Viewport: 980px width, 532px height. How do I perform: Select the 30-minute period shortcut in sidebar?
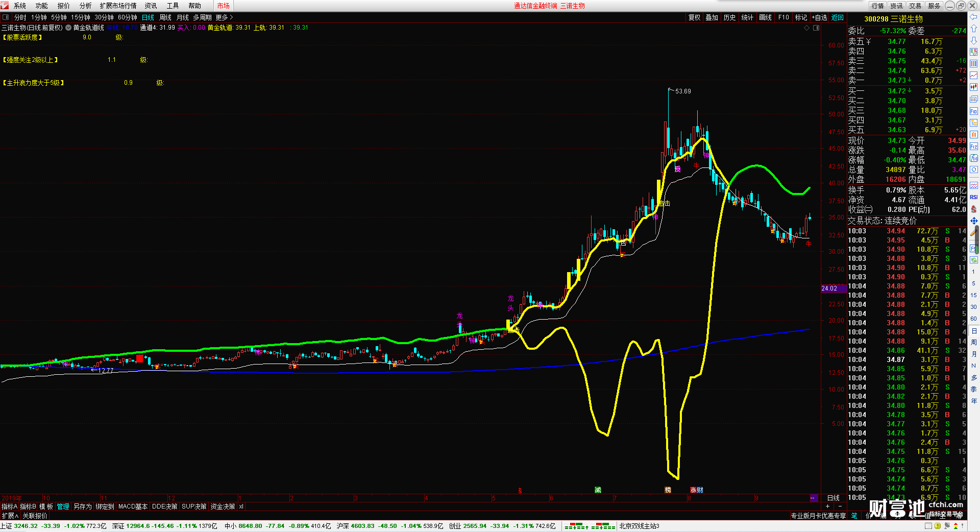click(x=973, y=307)
